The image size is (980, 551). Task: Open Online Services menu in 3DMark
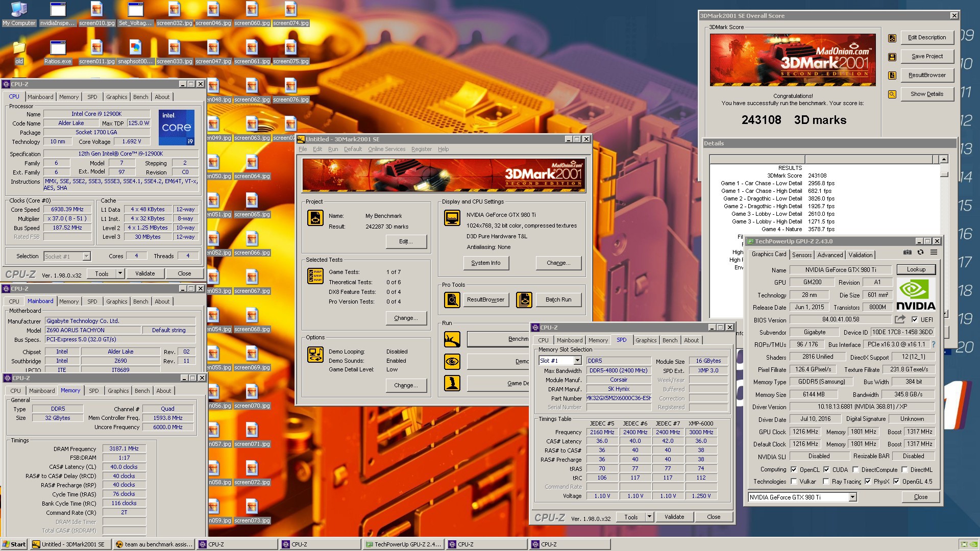coord(386,149)
